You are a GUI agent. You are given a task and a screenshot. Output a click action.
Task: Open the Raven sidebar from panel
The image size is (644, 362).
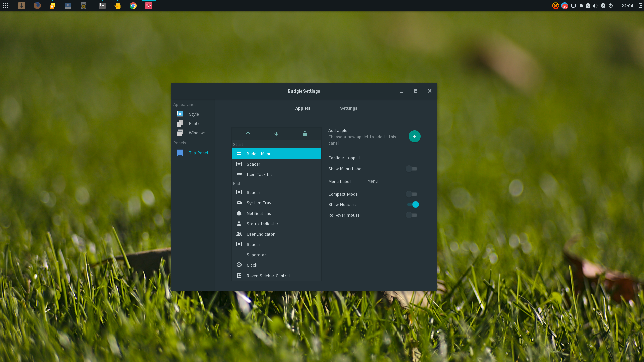640,6
